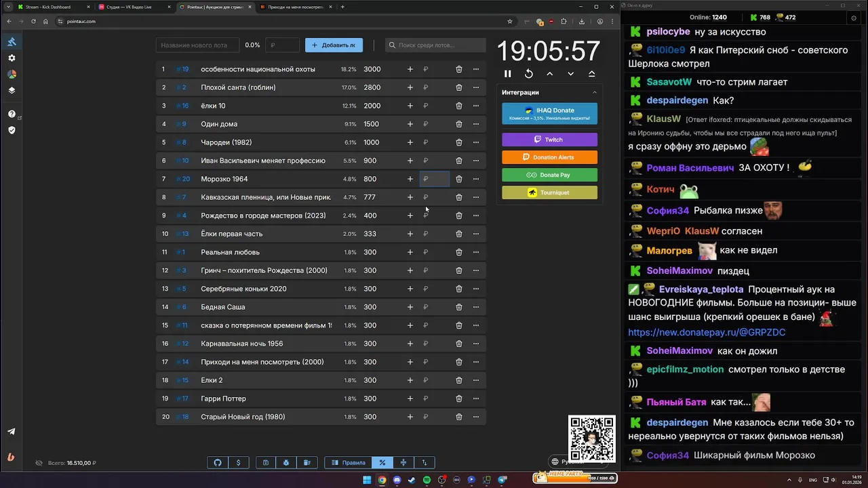Open more options for Ёлки первая часть
The image size is (868, 488).
(476, 234)
